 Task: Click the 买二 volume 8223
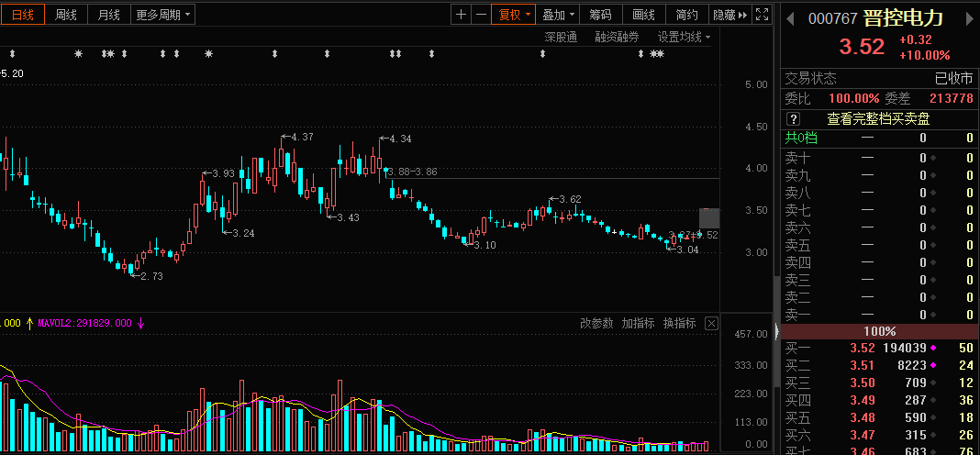[x=911, y=365]
